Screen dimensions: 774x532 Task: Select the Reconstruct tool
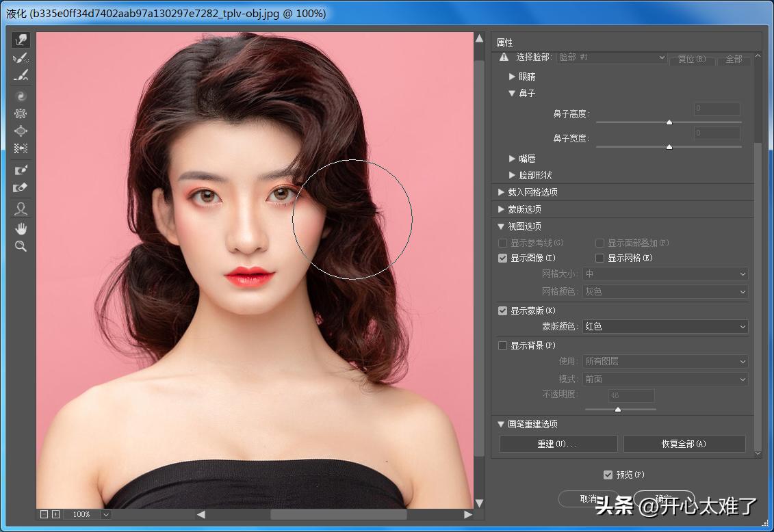(21, 57)
